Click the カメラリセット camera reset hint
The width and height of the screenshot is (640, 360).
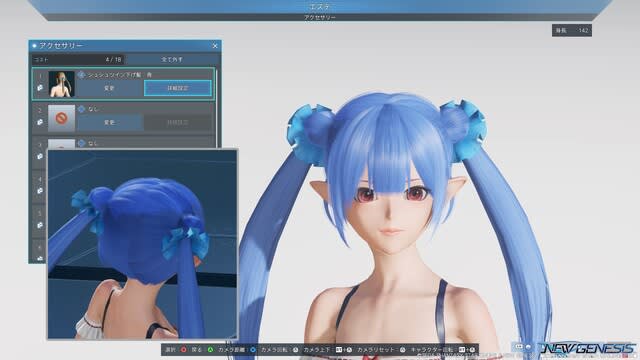click(376, 350)
